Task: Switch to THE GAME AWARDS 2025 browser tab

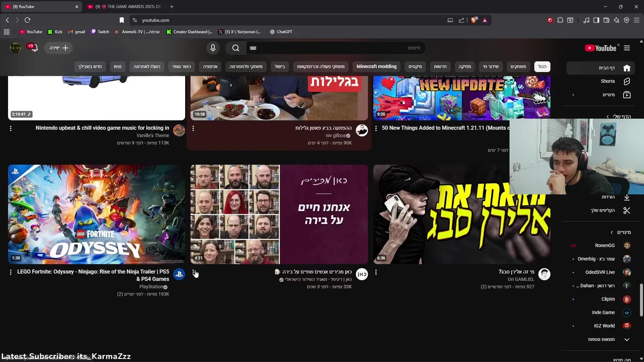Action: 124,7
